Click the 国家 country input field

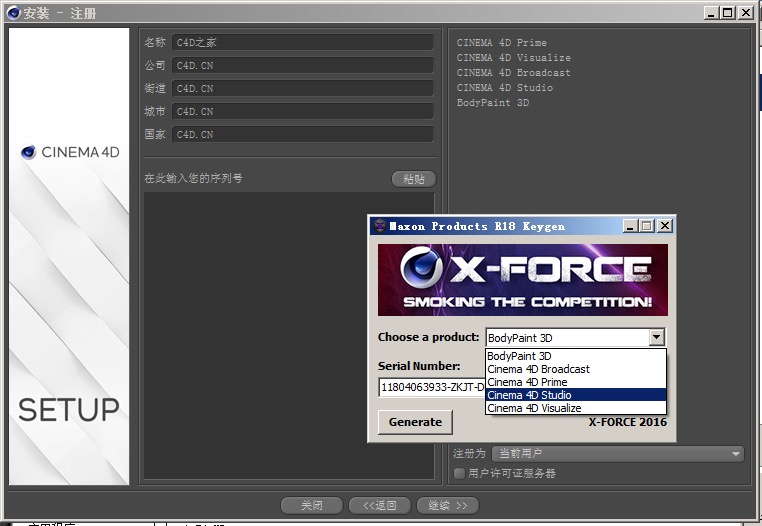(x=302, y=134)
